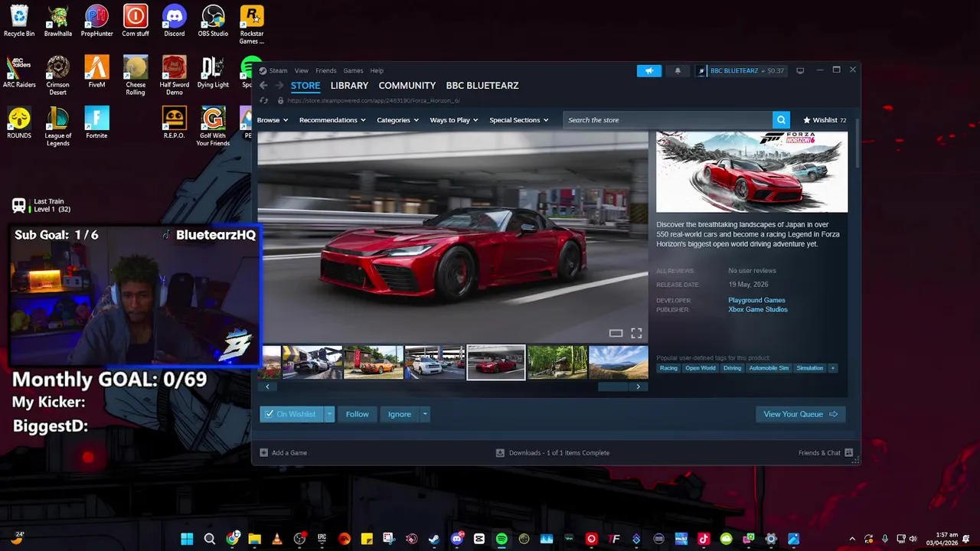Open the Friends menu
980x551 pixels.
[x=326, y=70]
